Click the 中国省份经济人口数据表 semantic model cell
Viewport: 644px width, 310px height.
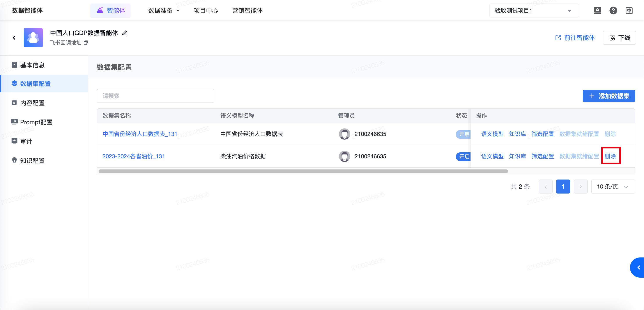point(251,134)
